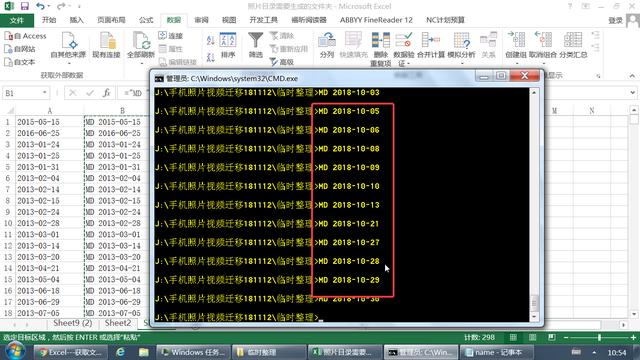Switch to the 页面布局 tab
This screenshot has height=360, width=640.
tap(111, 20)
